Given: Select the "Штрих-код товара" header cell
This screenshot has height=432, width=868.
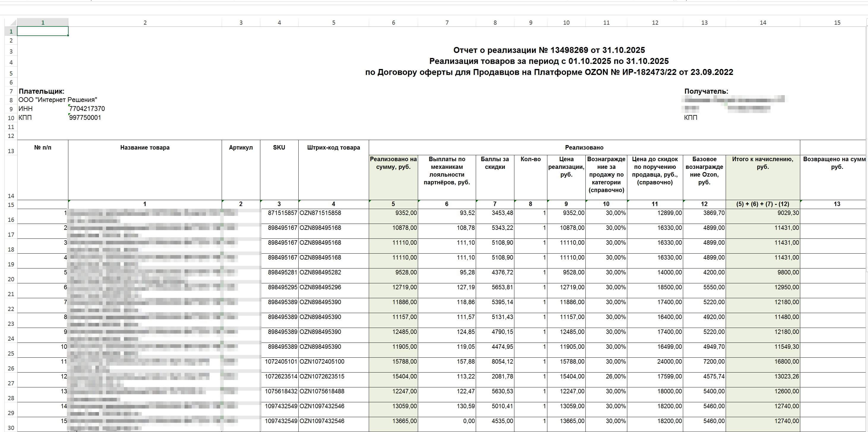Looking at the screenshot, I should (x=333, y=147).
